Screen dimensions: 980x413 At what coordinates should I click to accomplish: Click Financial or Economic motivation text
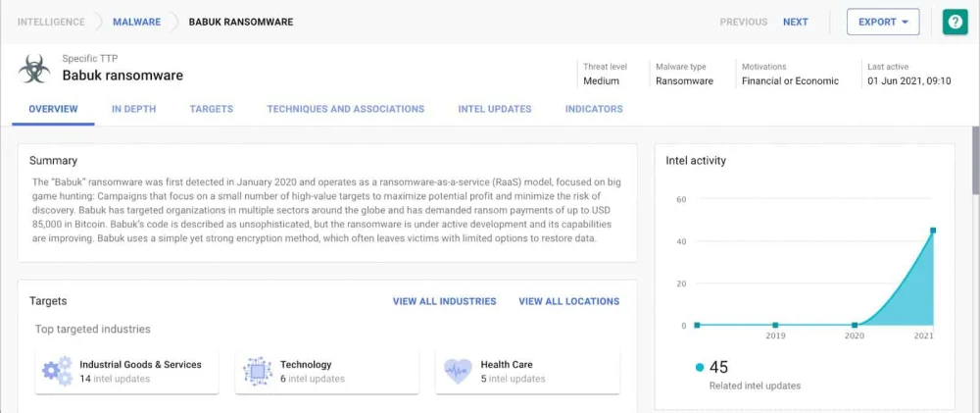[x=790, y=80]
